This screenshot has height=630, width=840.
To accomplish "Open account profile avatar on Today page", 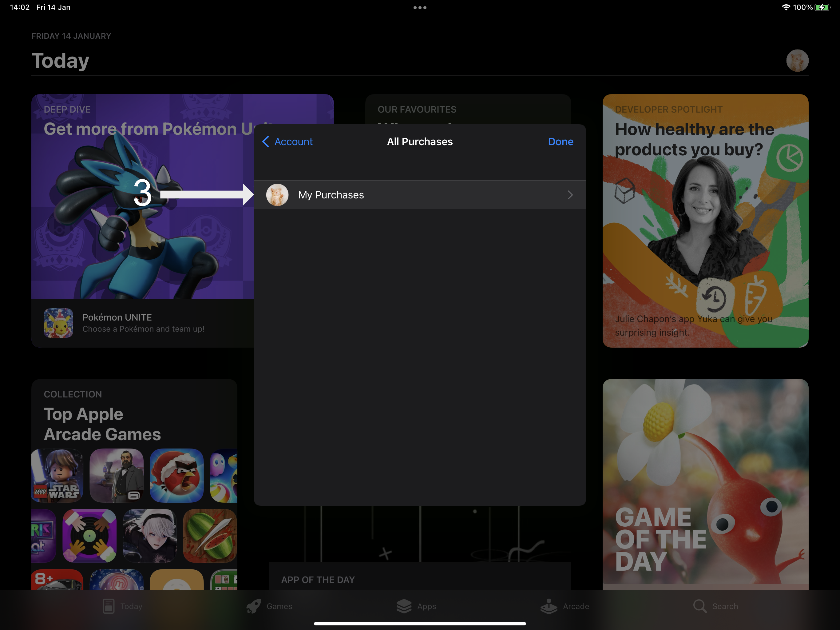I will 797,60.
